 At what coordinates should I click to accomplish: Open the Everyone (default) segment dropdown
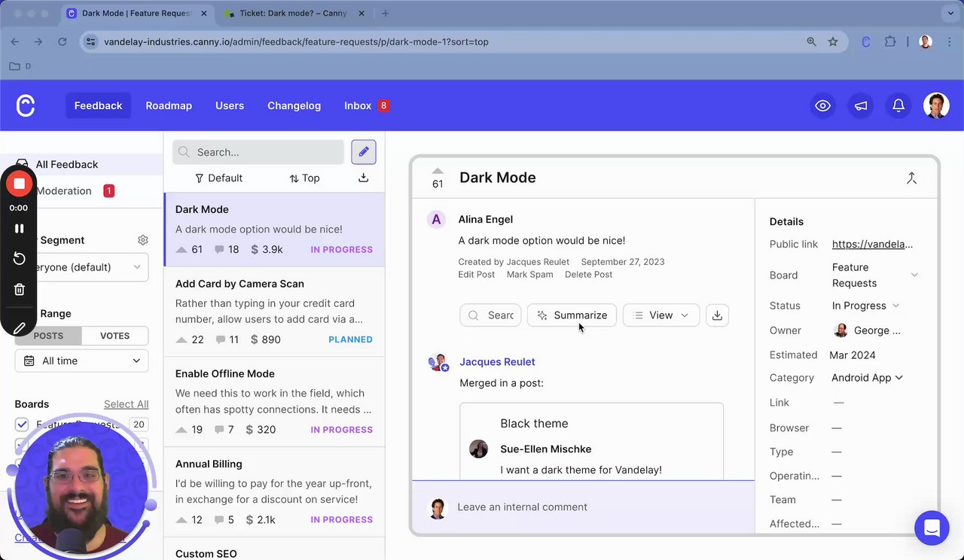pos(81,267)
